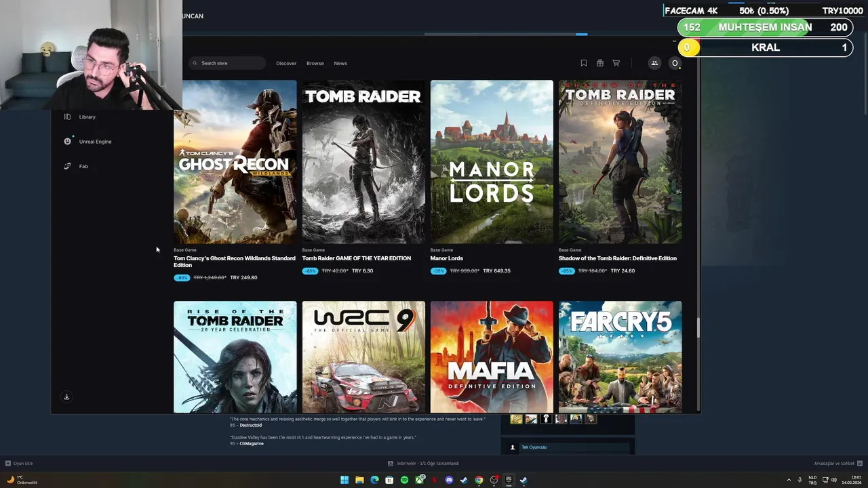This screenshot has height=488, width=868.
Task: Open the Tomb Raider GOTY cover art
Action: (363, 162)
